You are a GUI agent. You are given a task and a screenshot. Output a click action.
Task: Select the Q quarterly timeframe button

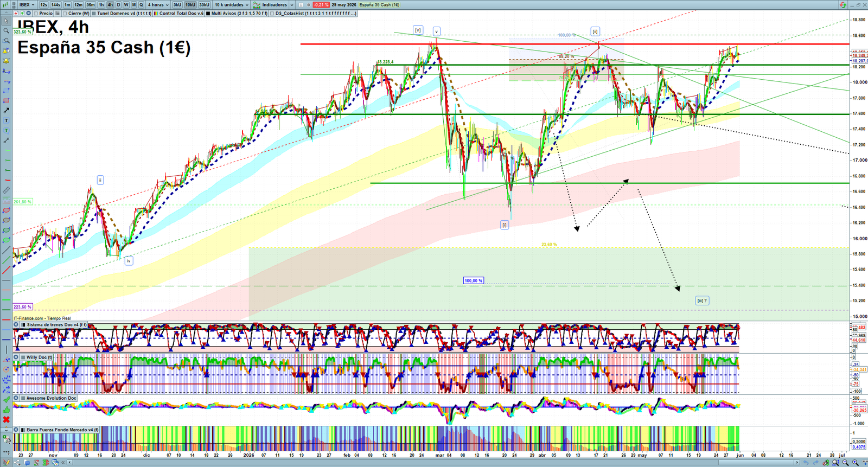click(141, 4)
